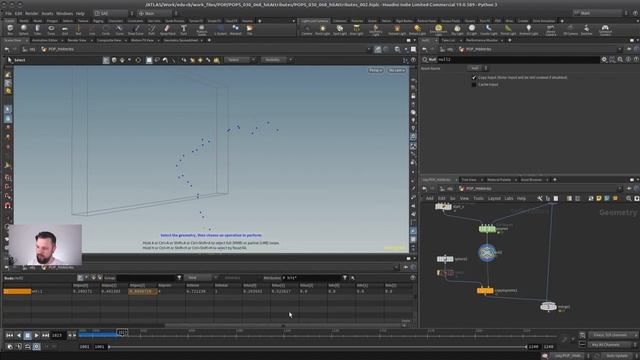Select the Draw Curve shelf tool
Image resolution: width=640 pixels, height=360 pixels.
136,29
